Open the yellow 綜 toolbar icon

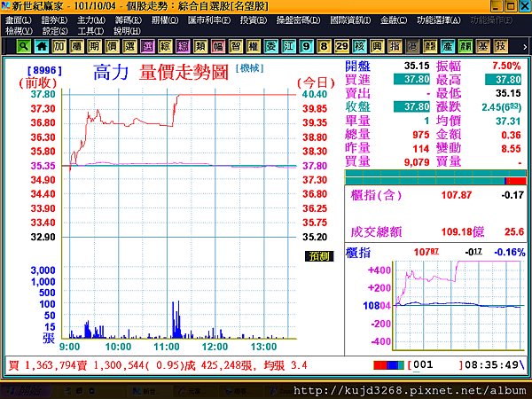(x=165, y=46)
